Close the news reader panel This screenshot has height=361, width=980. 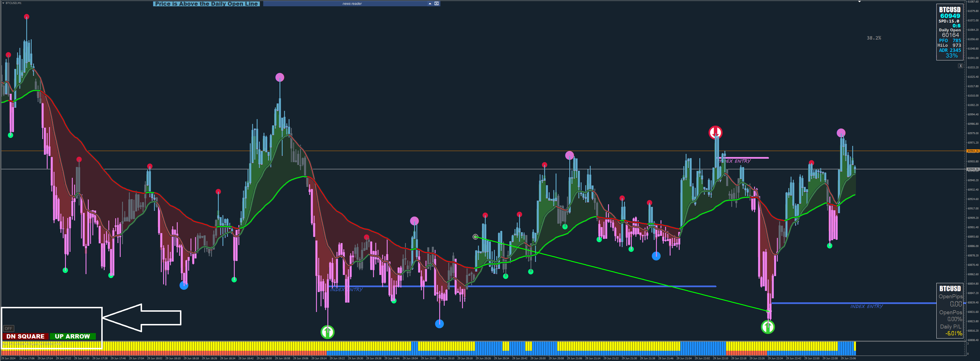[x=437, y=3]
